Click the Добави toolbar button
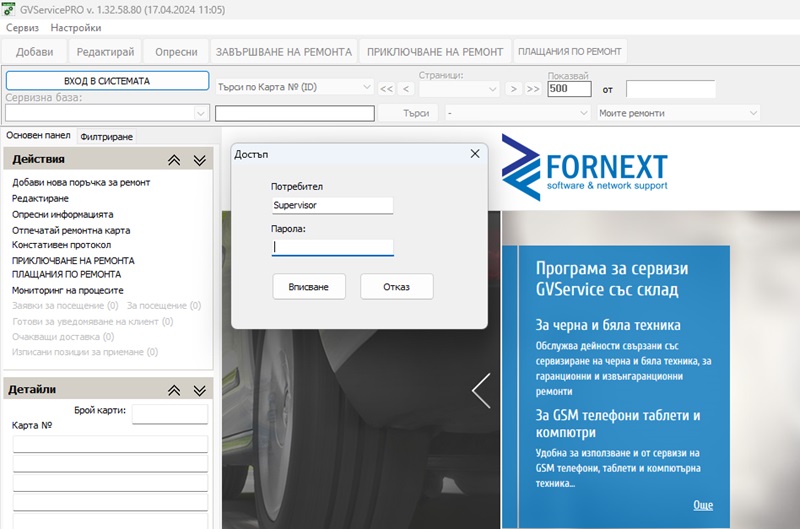 point(34,52)
